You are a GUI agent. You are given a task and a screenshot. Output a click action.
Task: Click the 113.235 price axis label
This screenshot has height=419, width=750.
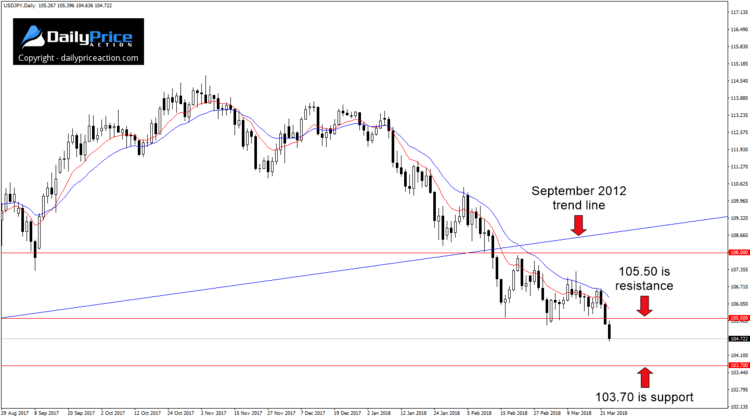[x=739, y=115]
